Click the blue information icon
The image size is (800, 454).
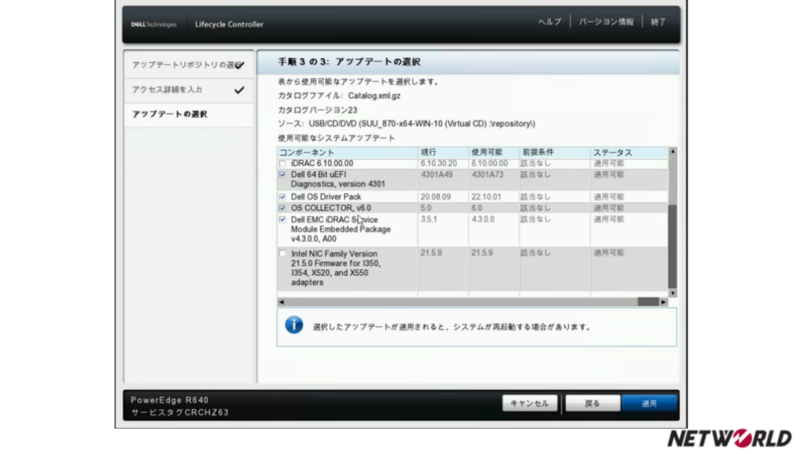click(x=294, y=325)
